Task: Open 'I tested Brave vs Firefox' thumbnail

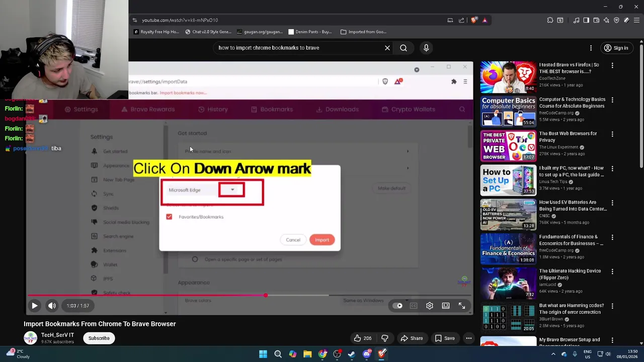Action: point(508,77)
